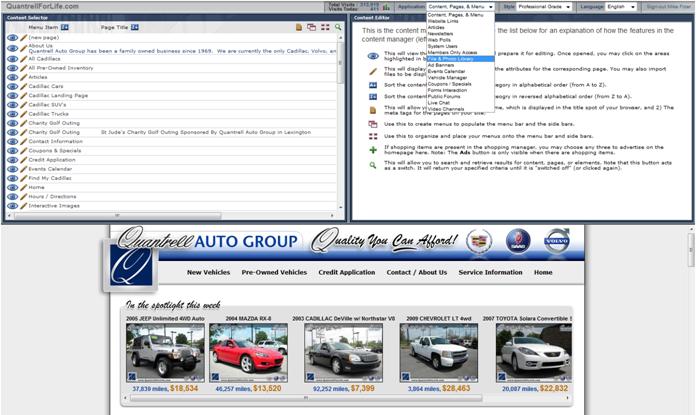The height and width of the screenshot is (415, 697).
Task: Click the green search magnifier icon
Action: point(338,28)
